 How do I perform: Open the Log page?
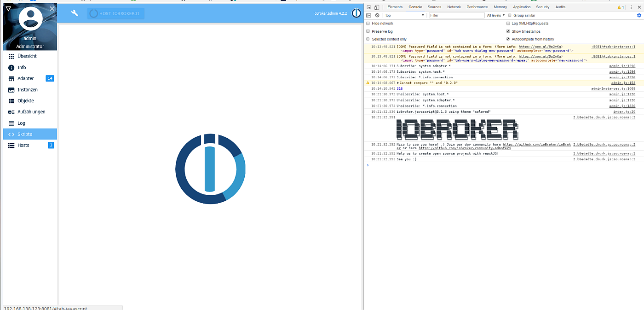point(30,123)
